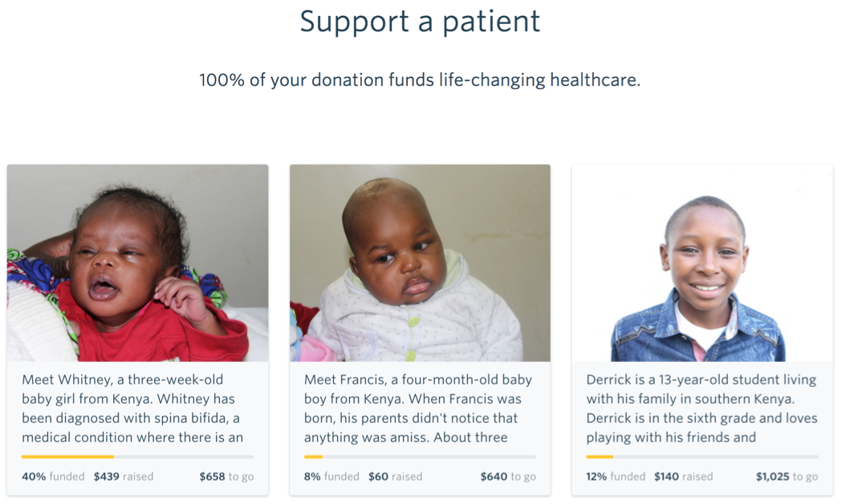This screenshot has height=504, width=842.
Task: Open Derrick's patient photo
Action: pyautogui.click(x=702, y=262)
